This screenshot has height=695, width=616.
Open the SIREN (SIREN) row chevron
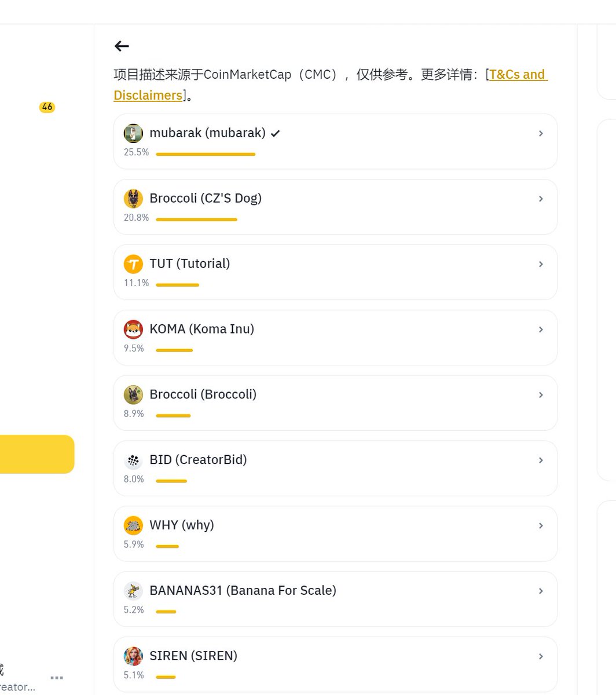click(541, 657)
